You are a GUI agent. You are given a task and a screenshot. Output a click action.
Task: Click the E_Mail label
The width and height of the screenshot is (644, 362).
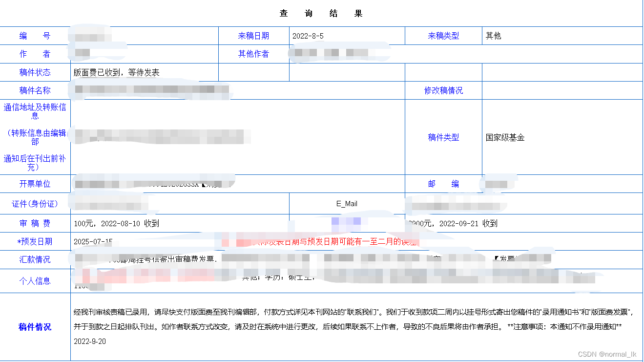pos(347,204)
